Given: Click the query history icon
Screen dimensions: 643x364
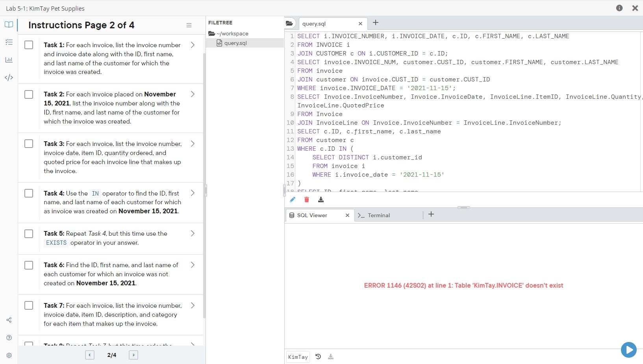Looking at the screenshot, I should [318, 357].
